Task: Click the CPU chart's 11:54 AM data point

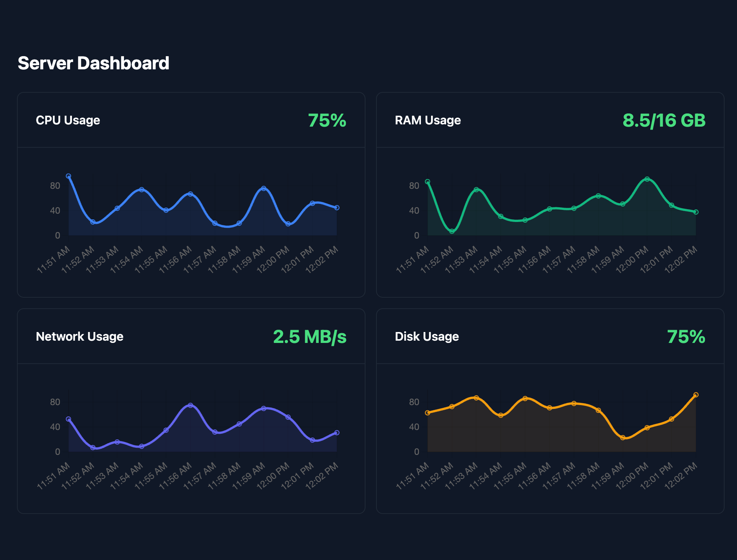Action: [142, 190]
